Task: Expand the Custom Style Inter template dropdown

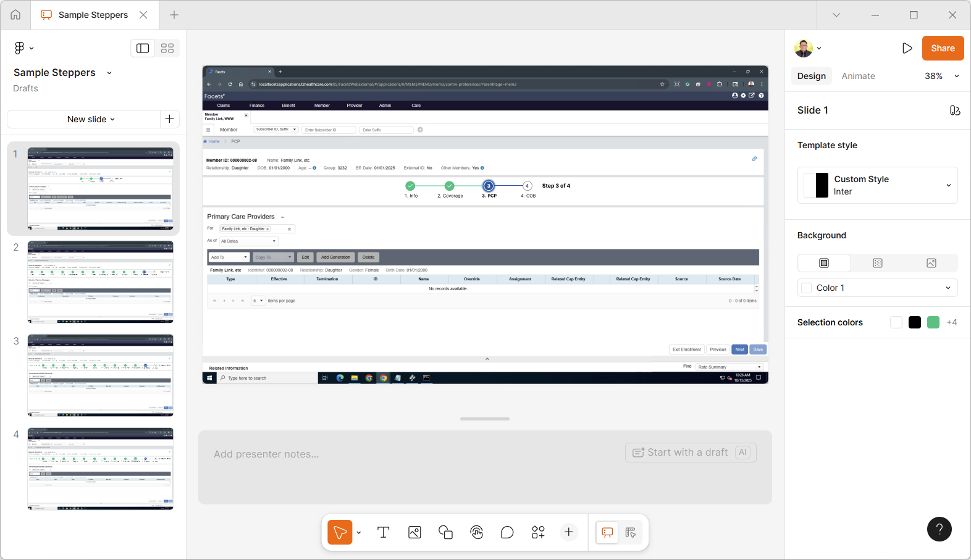Action: [877, 185]
